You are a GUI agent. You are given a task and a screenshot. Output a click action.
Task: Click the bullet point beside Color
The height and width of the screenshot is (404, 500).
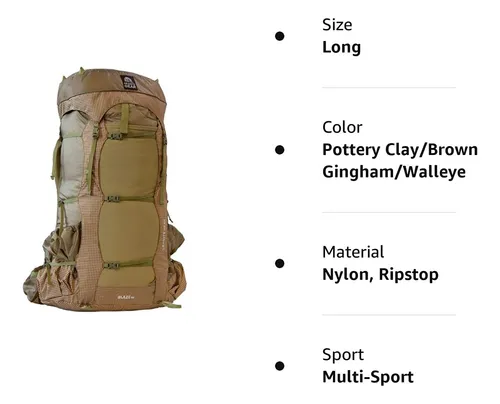(x=280, y=150)
